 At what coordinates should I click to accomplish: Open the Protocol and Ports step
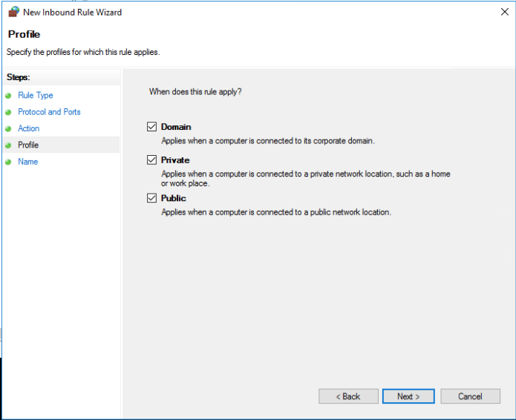49,112
